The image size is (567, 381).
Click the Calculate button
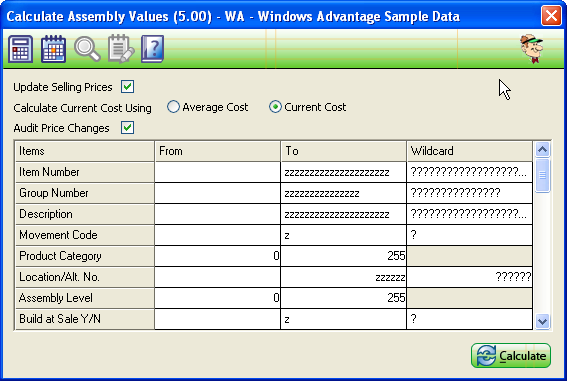coord(511,356)
